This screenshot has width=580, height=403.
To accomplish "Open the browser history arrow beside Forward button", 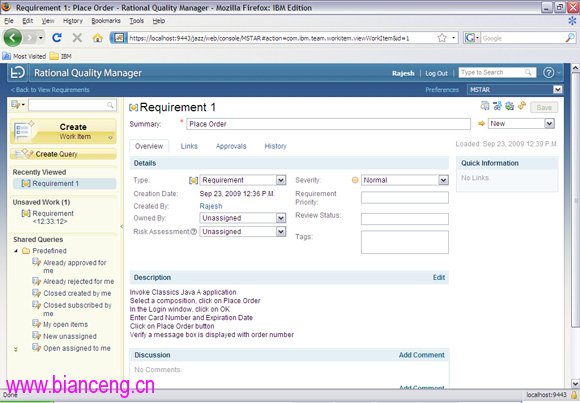I will click(41, 38).
